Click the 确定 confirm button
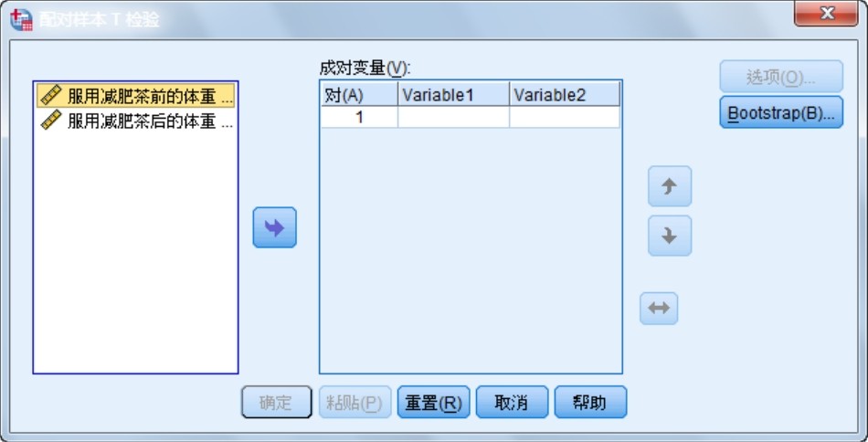 pyautogui.click(x=276, y=402)
